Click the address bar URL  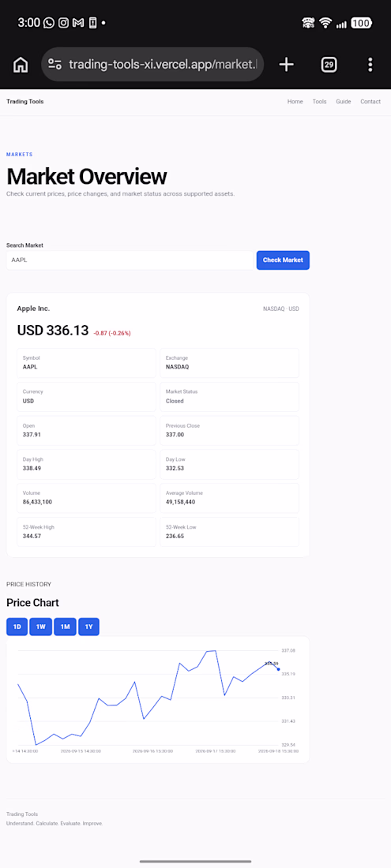[x=163, y=65]
